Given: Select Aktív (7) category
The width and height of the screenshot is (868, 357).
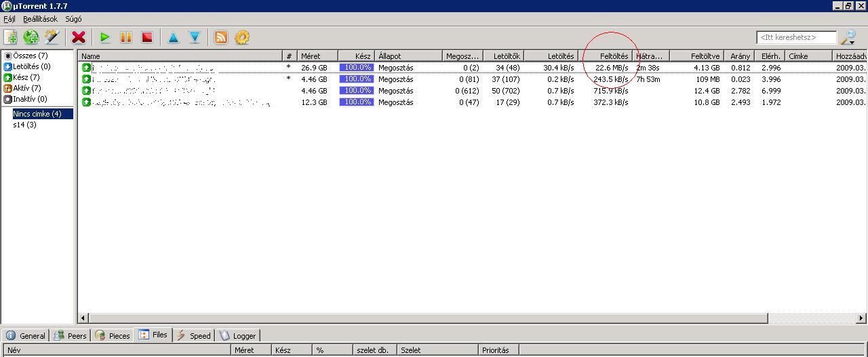Looking at the screenshot, I should tap(27, 88).
